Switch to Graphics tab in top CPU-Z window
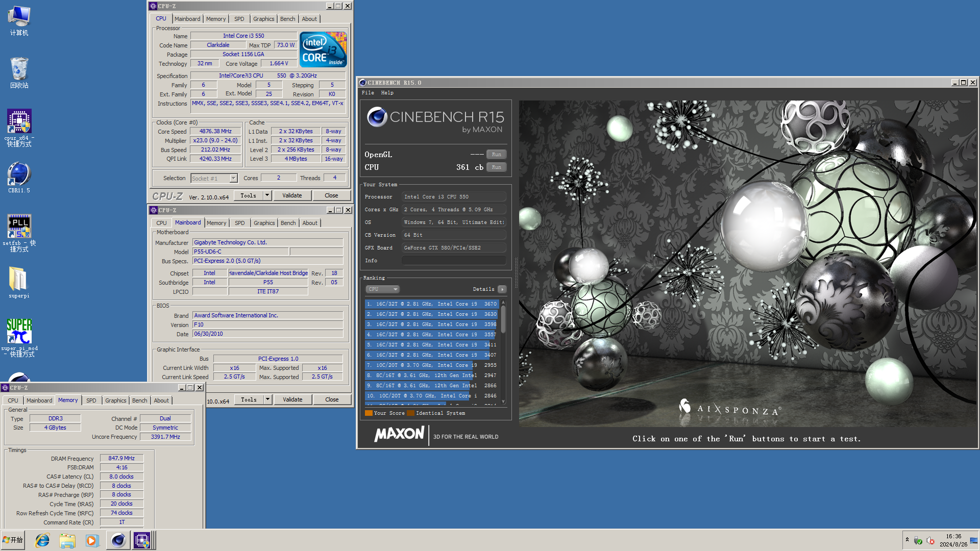 [264, 19]
